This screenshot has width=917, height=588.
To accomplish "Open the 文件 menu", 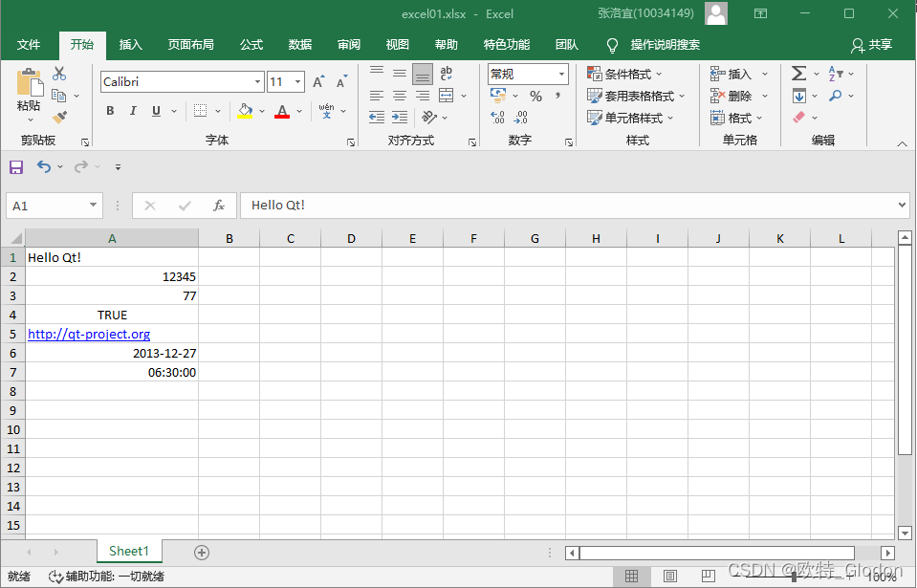I will pyautogui.click(x=29, y=44).
